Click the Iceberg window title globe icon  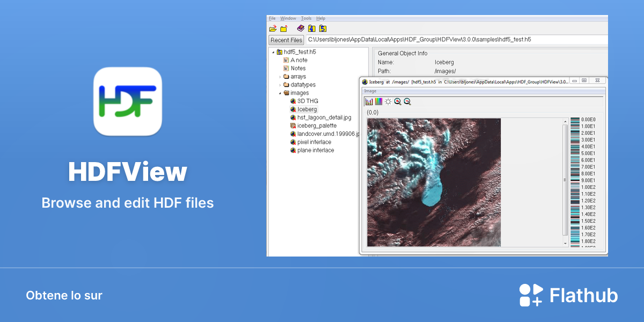[x=365, y=82]
